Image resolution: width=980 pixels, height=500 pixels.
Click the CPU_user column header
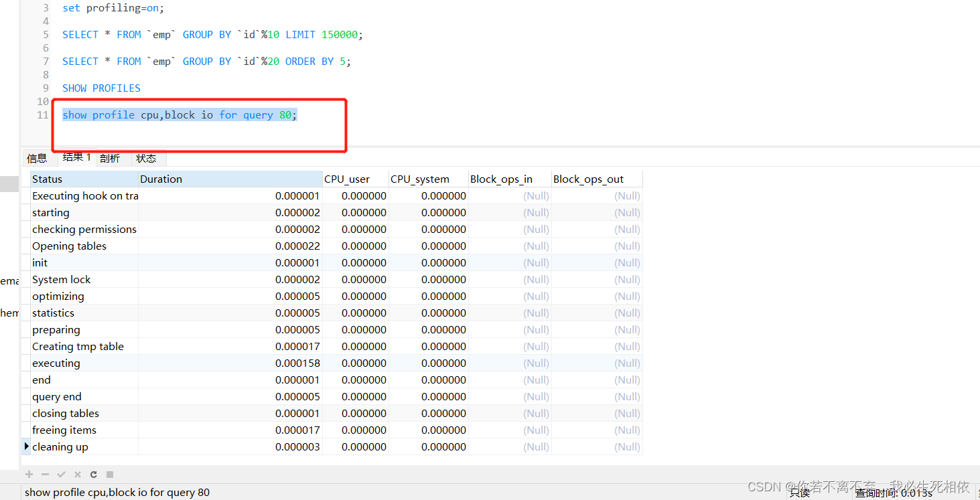[x=355, y=179]
